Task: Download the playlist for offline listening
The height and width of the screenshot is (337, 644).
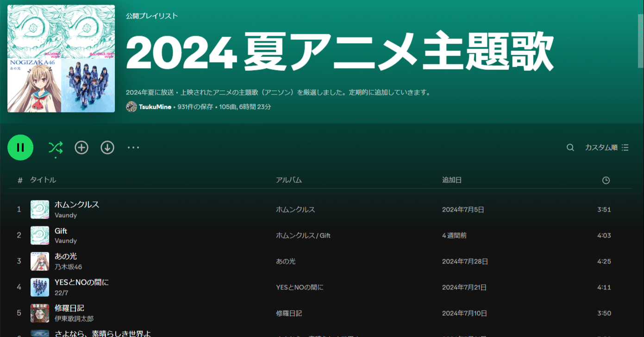Action: point(107,148)
